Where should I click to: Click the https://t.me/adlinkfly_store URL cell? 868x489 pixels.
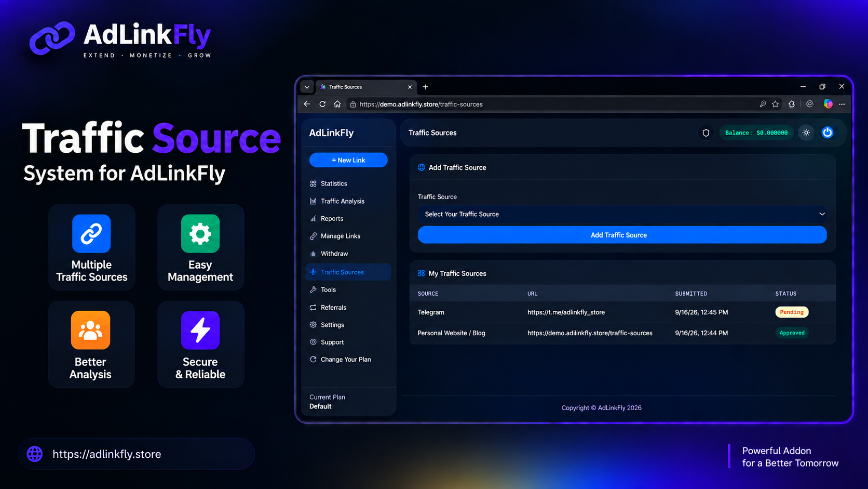(x=566, y=312)
